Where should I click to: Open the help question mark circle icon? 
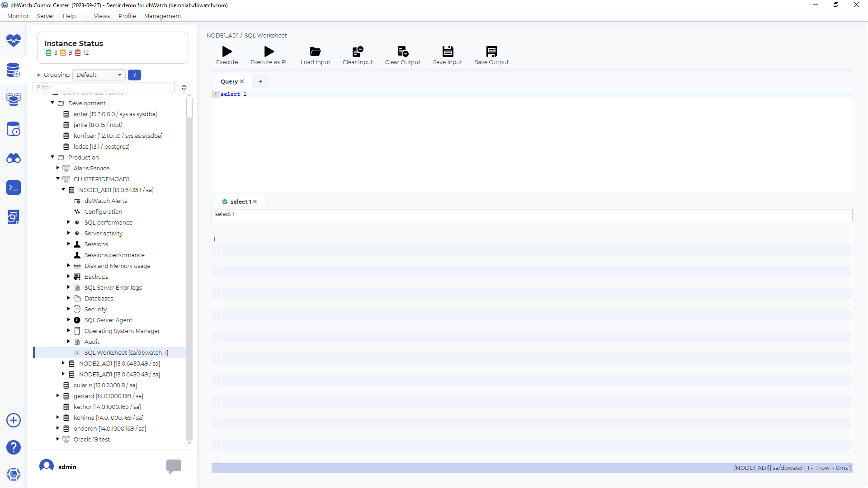coord(14,447)
